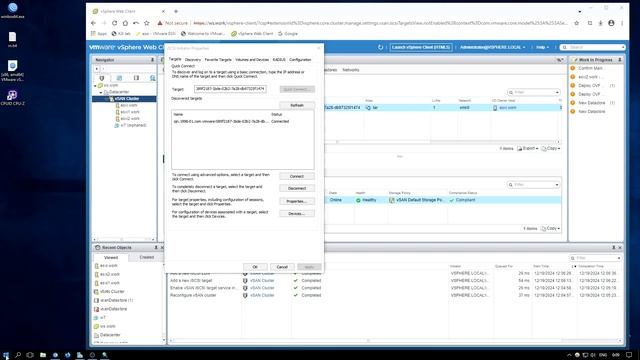The height and width of the screenshot is (360, 640).
Task: Open the Copy dropdown under targets table
Action: click(551, 149)
